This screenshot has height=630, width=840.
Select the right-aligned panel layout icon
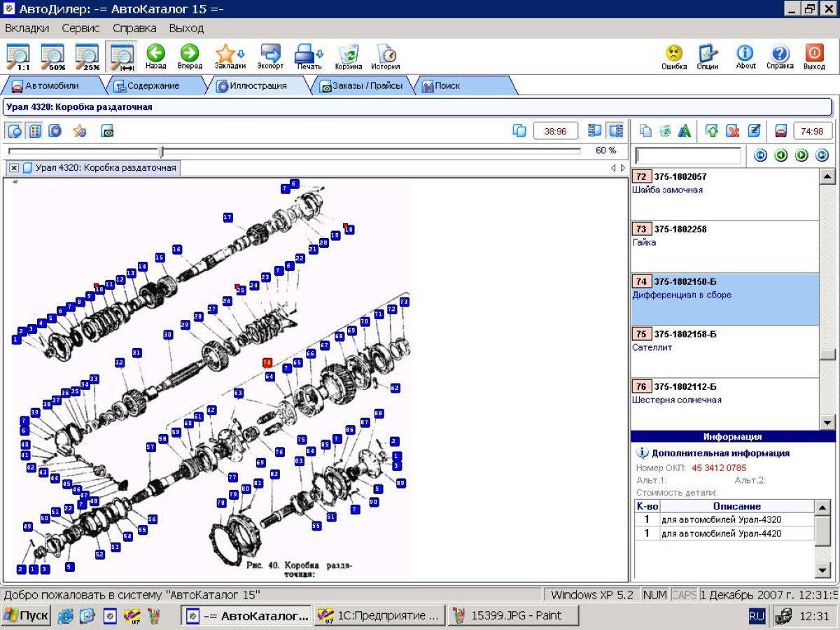click(615, 131)
